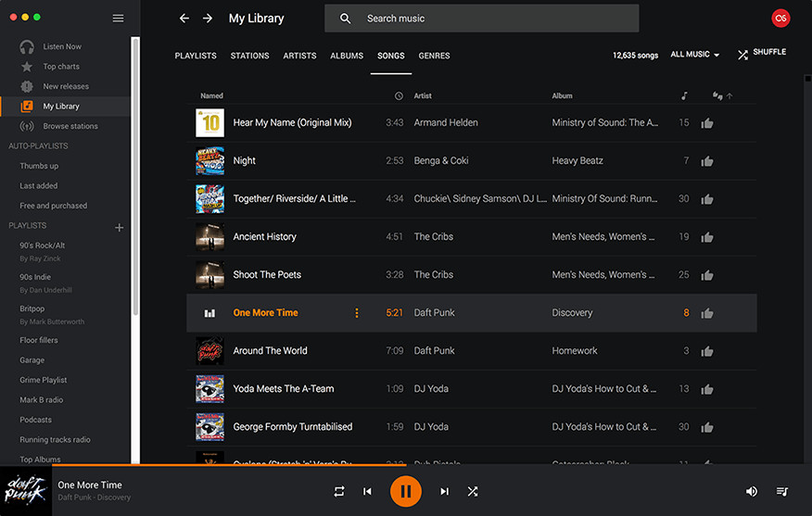Click the Daft Punk now-playing album art
This screenshot has width=812, height=516.
(x=26, y=491)
